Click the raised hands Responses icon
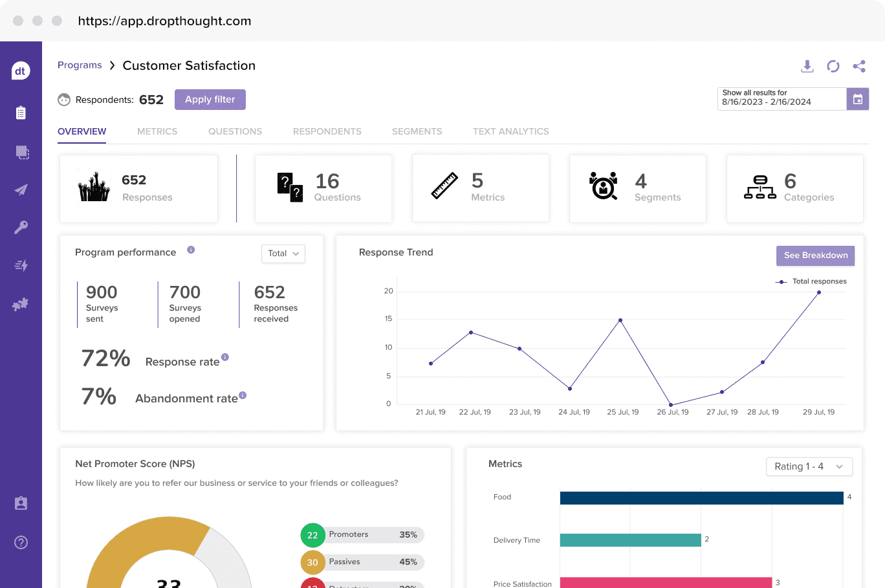The height and width of the screenshot is (588, 885). [94, 187]
